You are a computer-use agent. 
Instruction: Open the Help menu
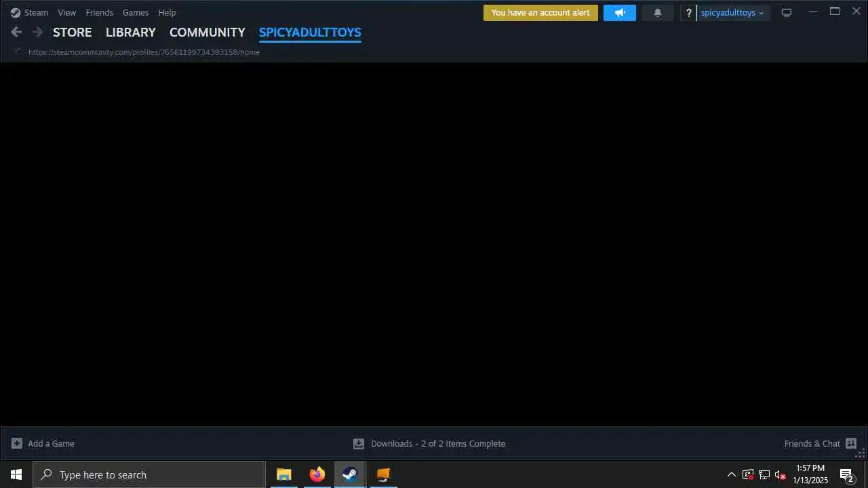tap(167, 12)
